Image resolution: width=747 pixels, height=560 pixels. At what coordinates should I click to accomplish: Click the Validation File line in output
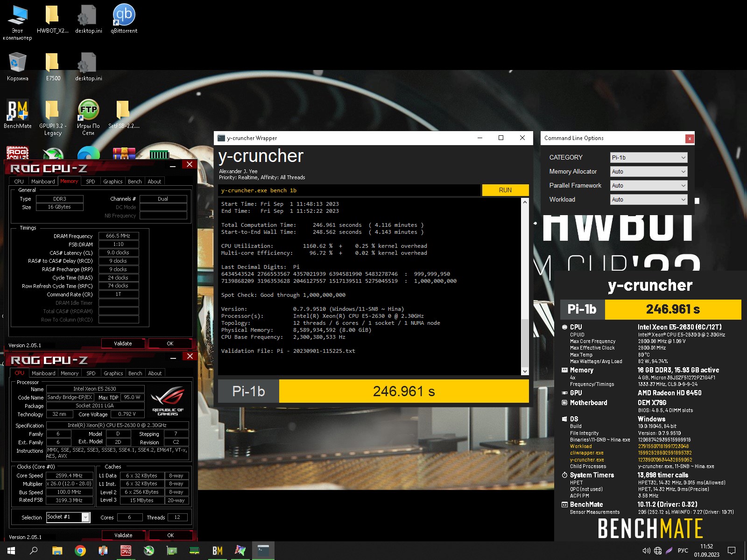tap(288, 351)
